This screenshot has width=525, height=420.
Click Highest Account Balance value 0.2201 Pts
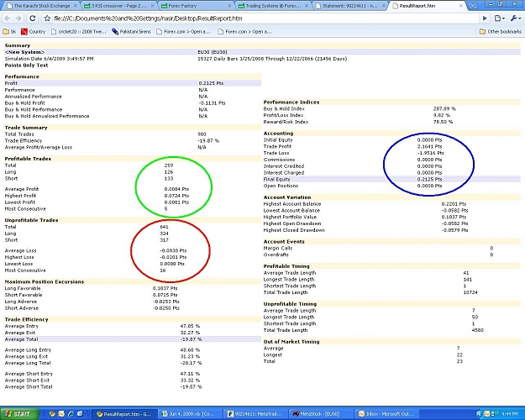[454, 204]
